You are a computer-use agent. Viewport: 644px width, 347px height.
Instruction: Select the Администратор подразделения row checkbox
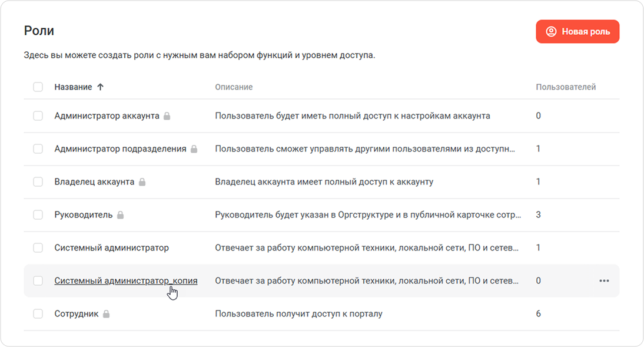(x=38, y=149)
